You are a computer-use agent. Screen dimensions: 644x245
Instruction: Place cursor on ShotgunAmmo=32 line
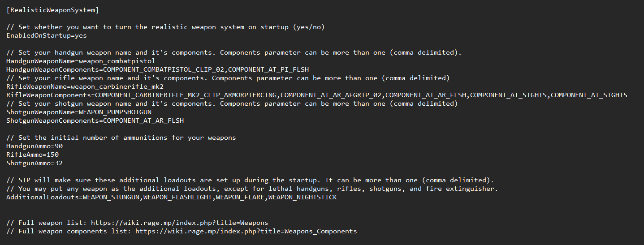pos(35,163)
